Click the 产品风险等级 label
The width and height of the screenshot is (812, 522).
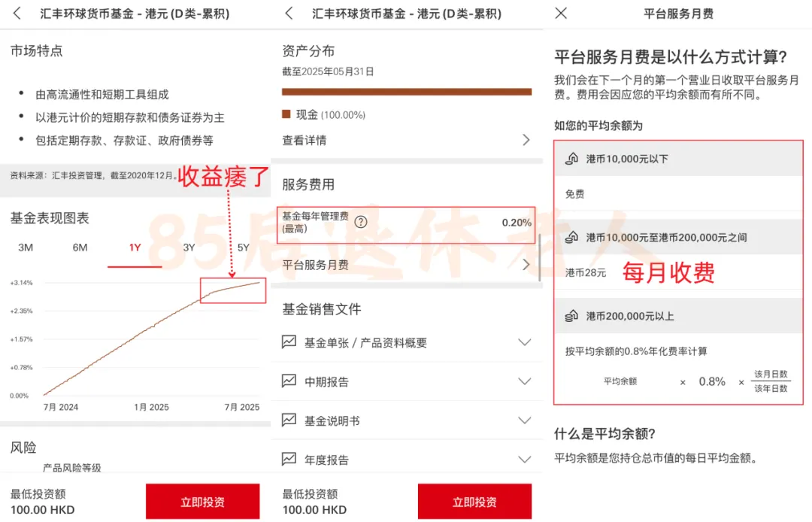coord(72,468)
